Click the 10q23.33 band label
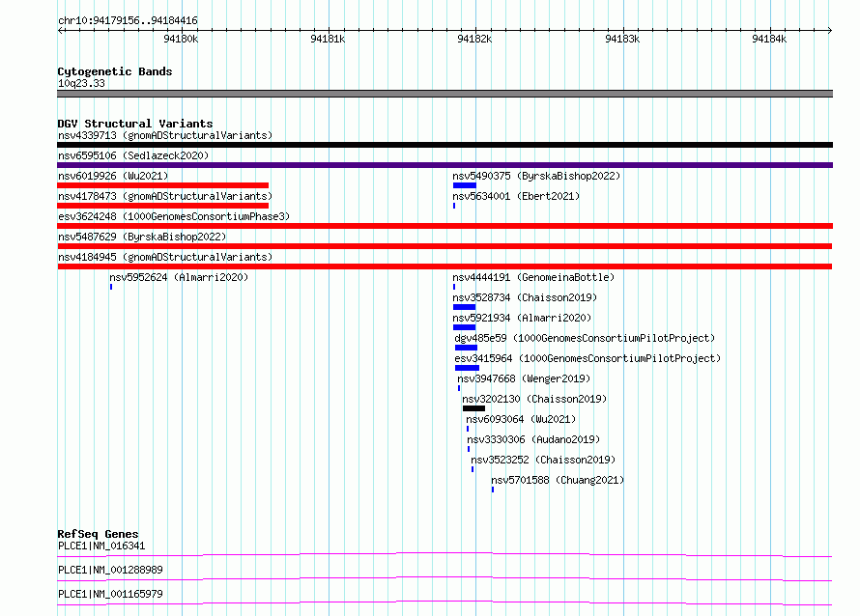 [81, 83]
